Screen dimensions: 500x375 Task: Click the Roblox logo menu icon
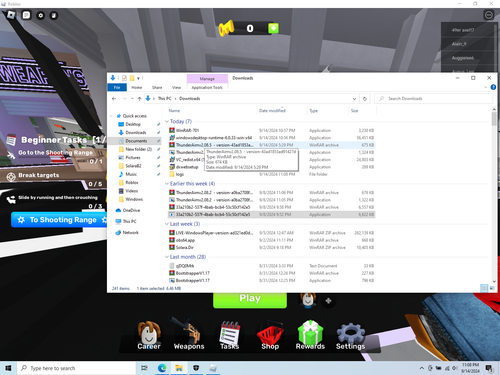(11, 15)
